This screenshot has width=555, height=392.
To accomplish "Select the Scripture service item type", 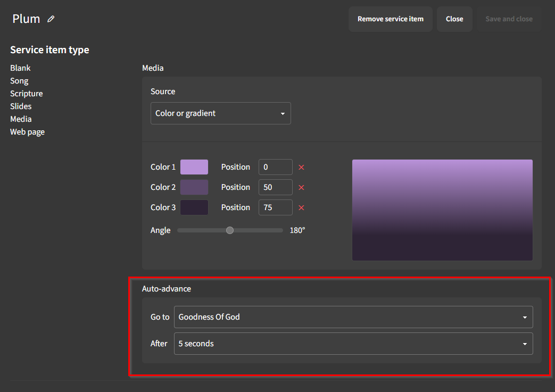I will click(x=26, y=93).
